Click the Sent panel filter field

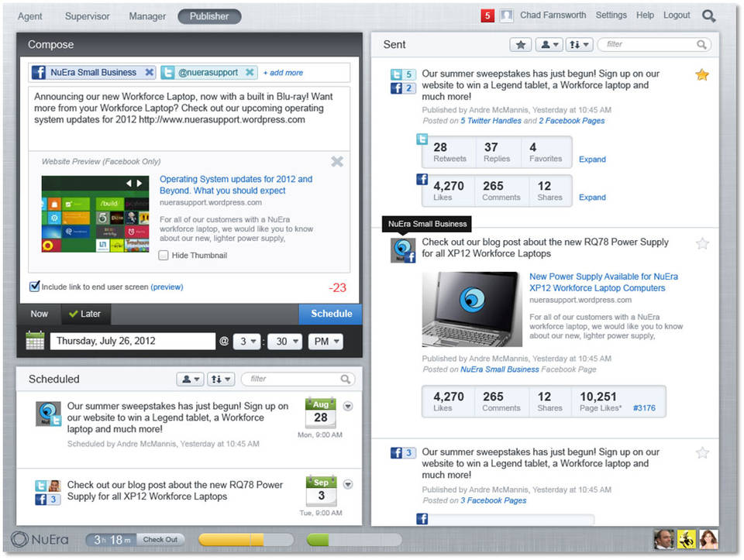pyautogui.click(x=653, y=45)
